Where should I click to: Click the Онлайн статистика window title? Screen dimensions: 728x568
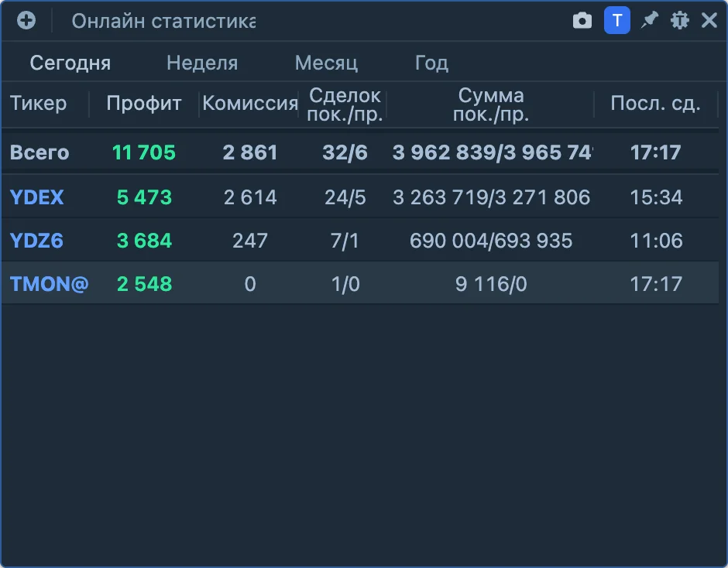[x=163, y=21]
